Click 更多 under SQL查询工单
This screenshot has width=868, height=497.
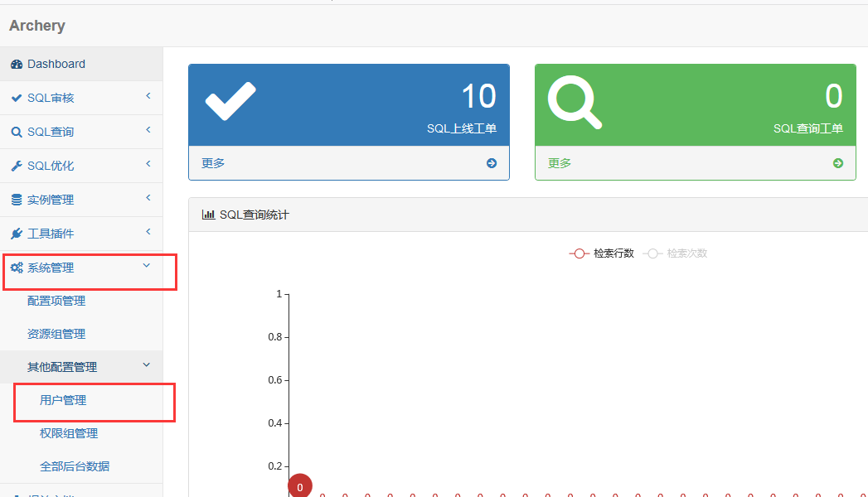coord(560,163)
